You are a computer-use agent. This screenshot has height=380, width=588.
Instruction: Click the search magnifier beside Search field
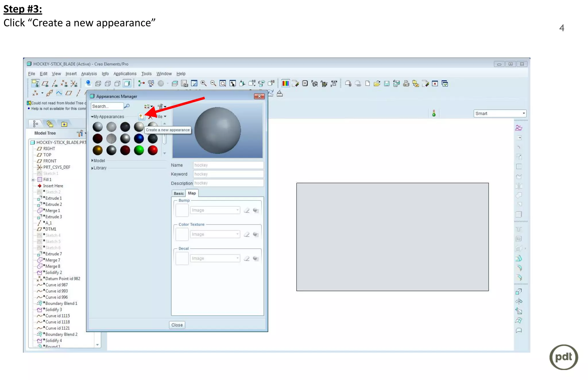point(127,106)
